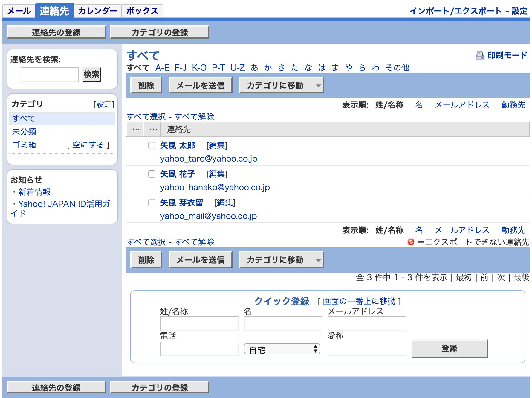Filter contacts by K-O
This screenshot has height=398, width=532.
[199, 68]
